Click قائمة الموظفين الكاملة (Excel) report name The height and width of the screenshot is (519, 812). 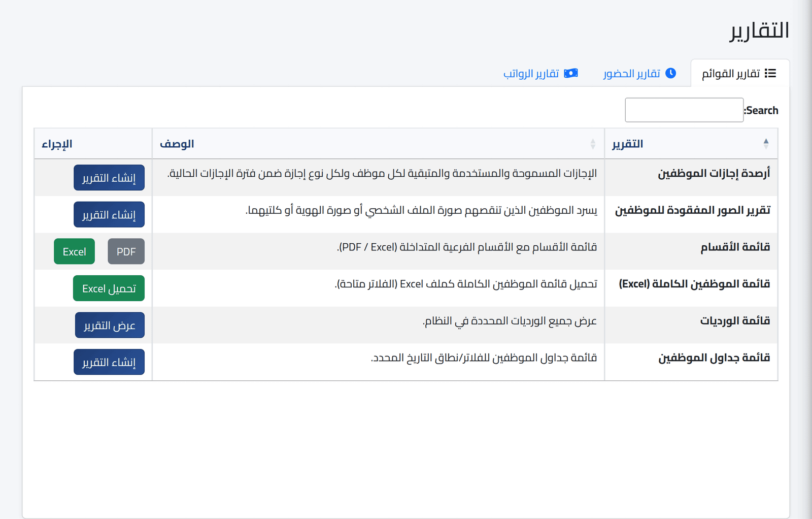(x=694, y=284)
